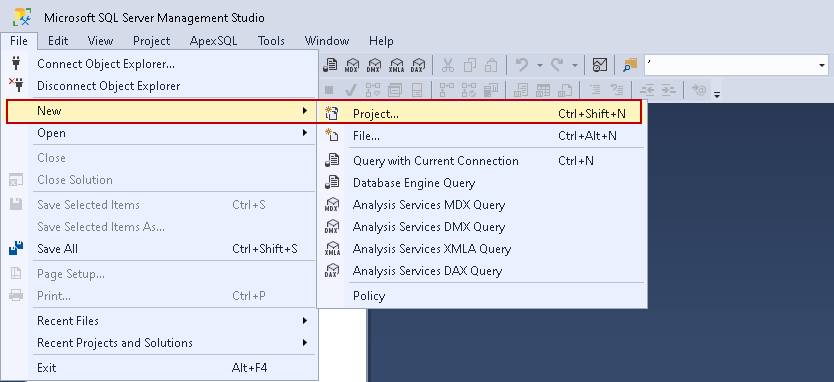834x382 pixels.
Task: Click the DMX query toolbar icon
Action: pos(374,65)
